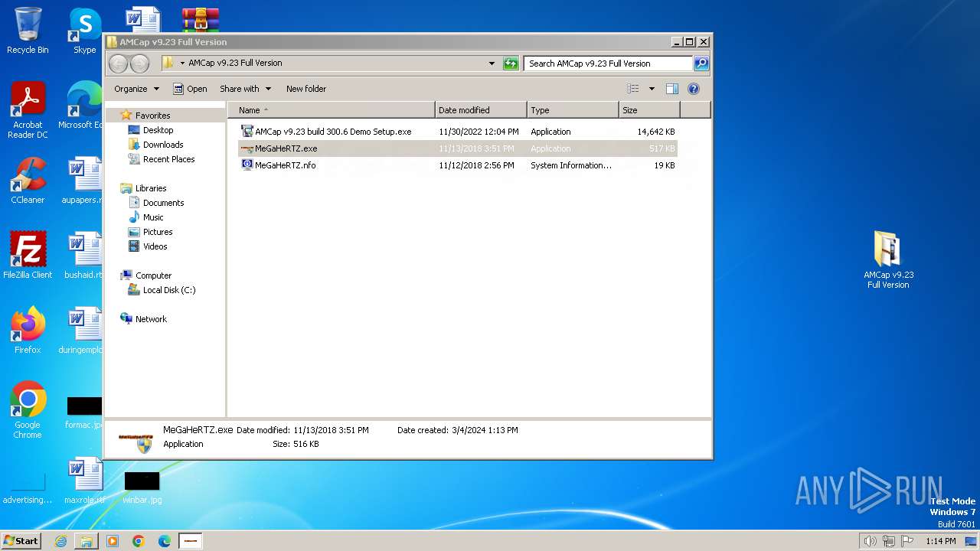
Task: Select the maxrole.rtf desktop file
Action: [x=84, y=481]
